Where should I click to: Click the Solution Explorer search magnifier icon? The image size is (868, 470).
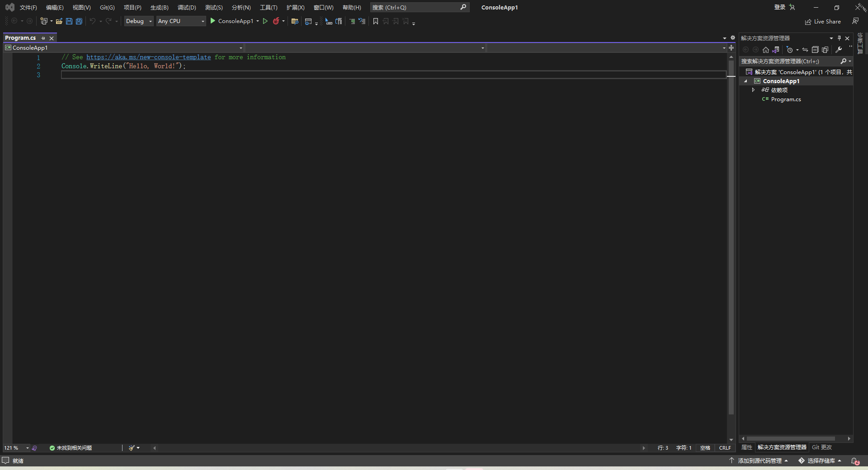(x=843, y=61)
